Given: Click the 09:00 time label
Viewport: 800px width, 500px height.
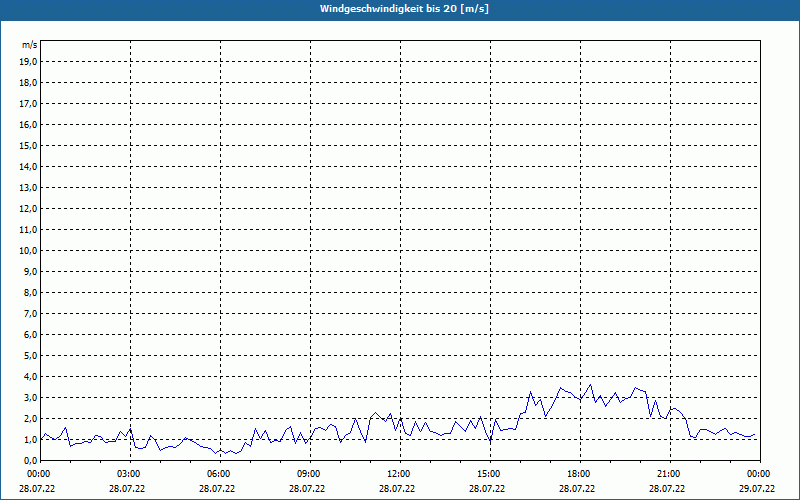Looking at the screenshot, I should (311, 474).
